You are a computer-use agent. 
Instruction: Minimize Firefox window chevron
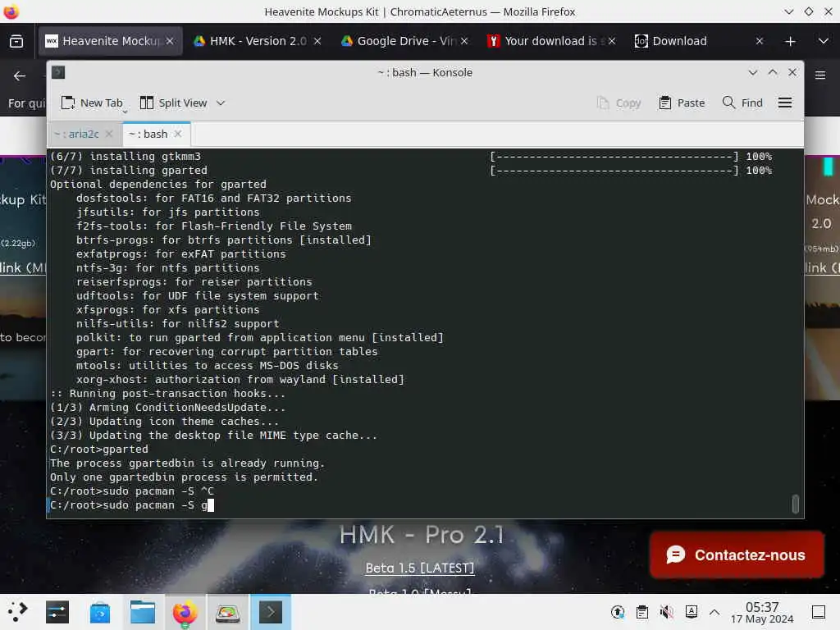click(788, 11)
